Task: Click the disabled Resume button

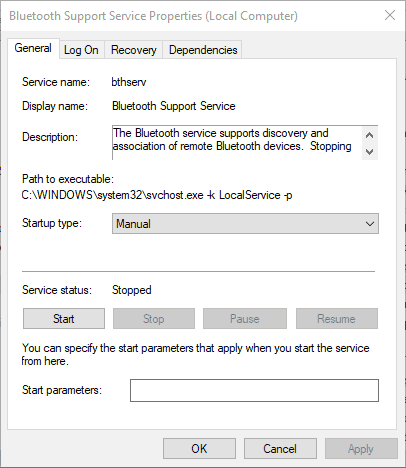Action: coord(337,319)
